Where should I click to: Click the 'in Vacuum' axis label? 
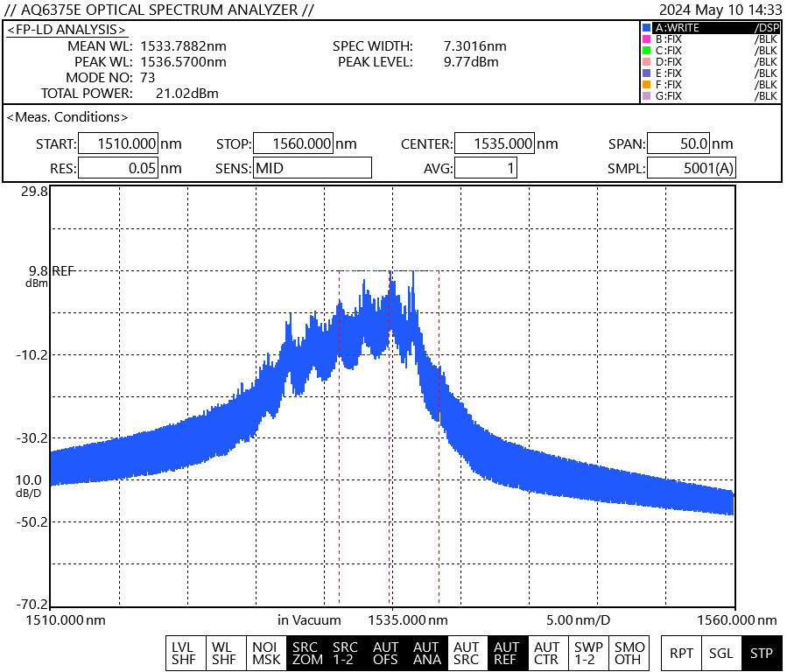309,620
